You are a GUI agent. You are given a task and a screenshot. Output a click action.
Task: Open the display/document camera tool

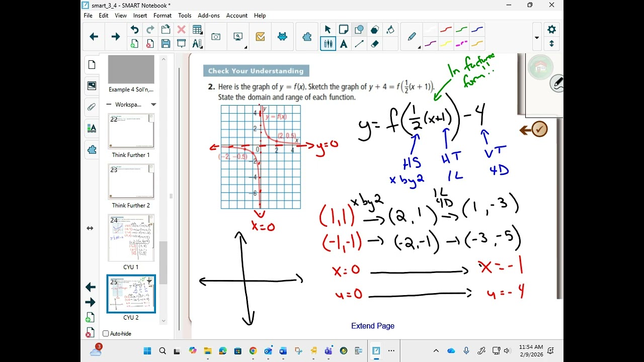pyautogui.click(x=238, y=37)
